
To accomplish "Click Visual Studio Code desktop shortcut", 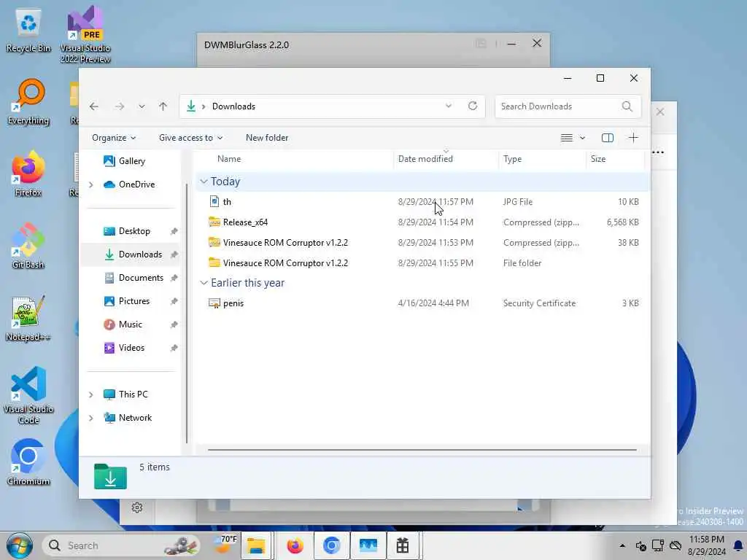I will pyautogui.click(x=28, y=395).
